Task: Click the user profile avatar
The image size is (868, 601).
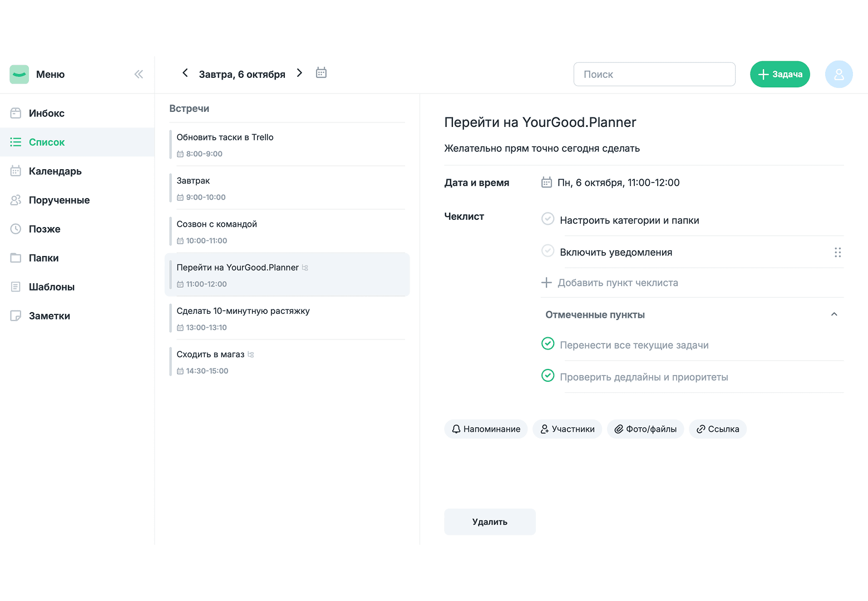Action: [x=839, y=74]
